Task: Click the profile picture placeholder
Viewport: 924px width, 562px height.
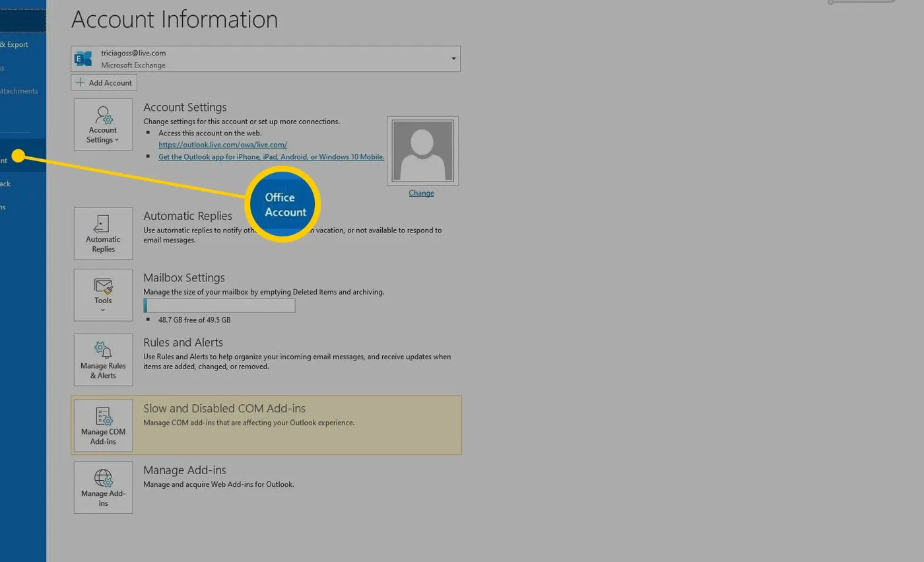Action: [x=422, y=150]
